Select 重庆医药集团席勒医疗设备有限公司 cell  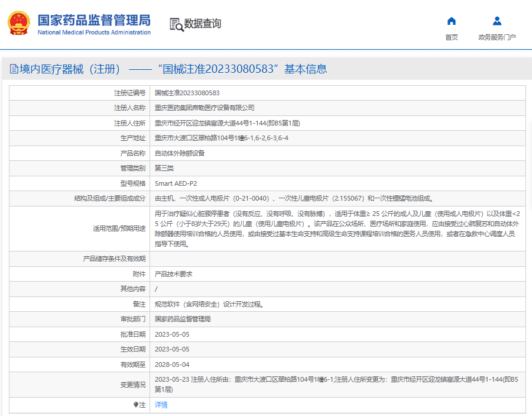[205, 108]
